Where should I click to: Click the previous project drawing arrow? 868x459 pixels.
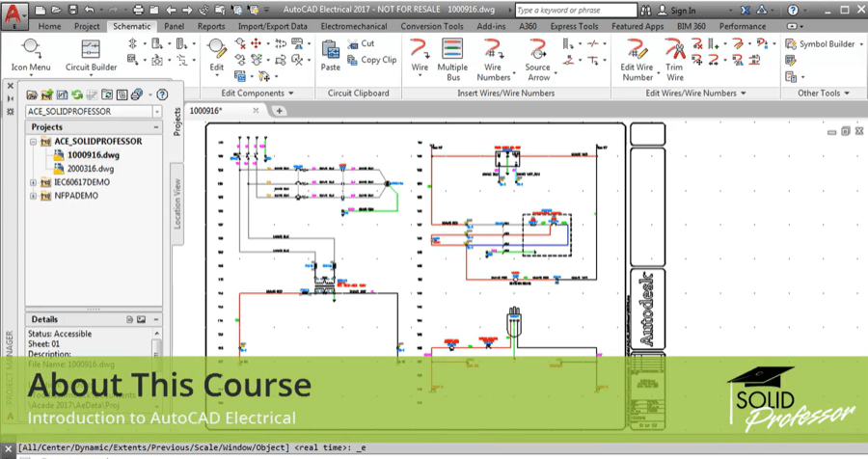pos(171,10)
